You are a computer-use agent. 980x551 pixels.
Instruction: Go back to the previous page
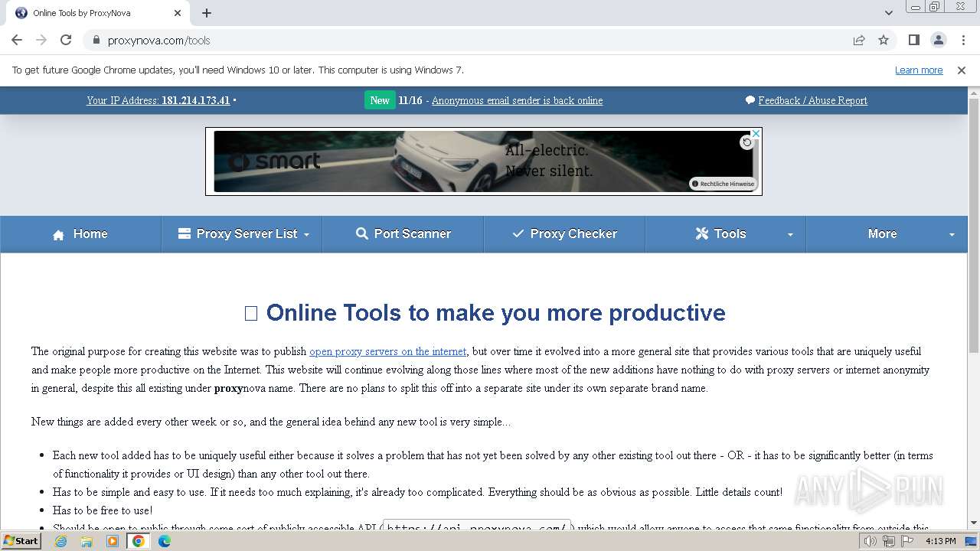pos(17,40)
